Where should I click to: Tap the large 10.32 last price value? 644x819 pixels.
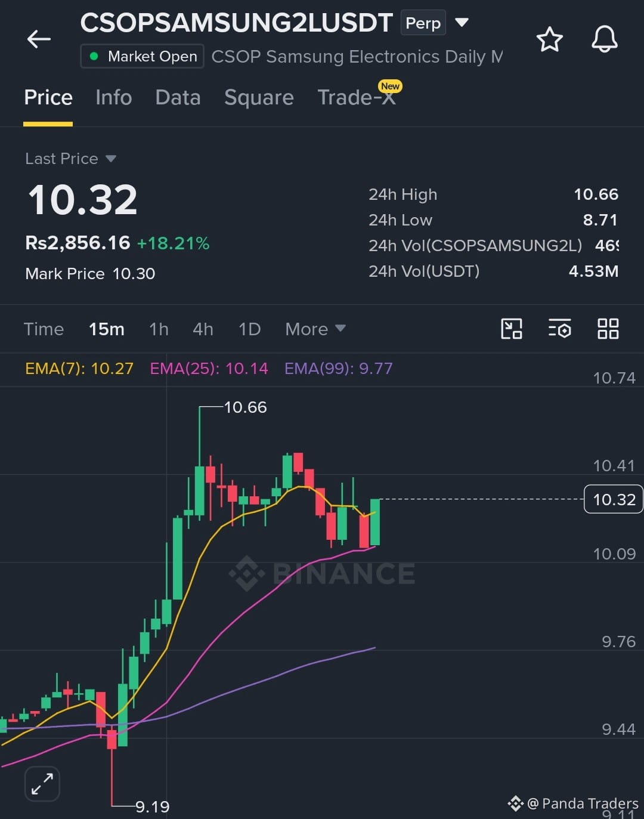[x=82, y=200]
